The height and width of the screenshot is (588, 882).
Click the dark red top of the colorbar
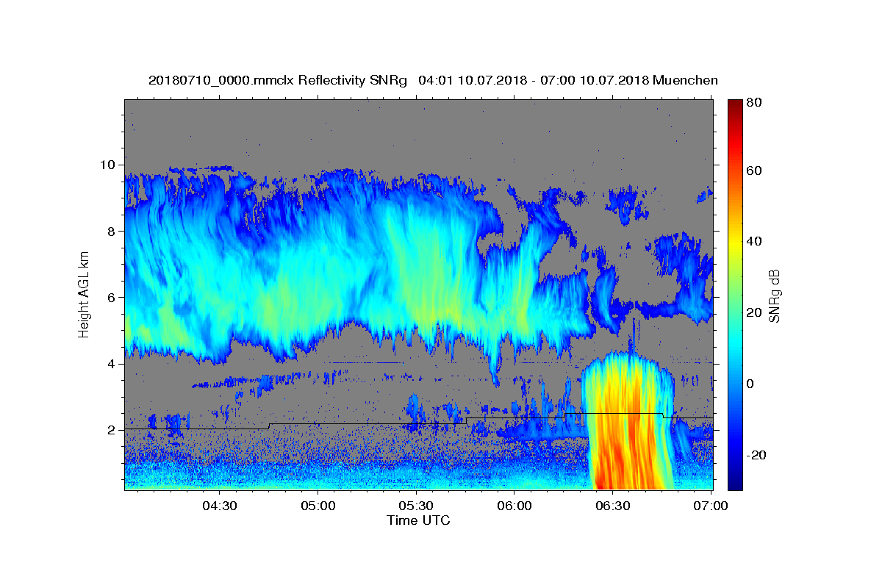click(735, 104)
